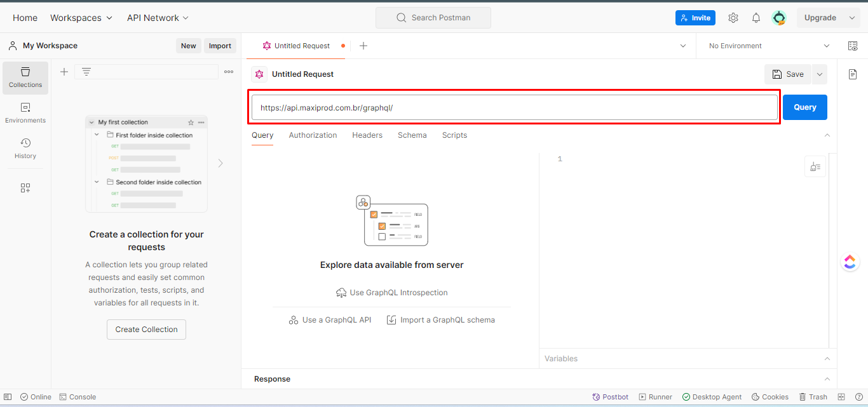The width and height of the screenshot is (868, 407).
Task: Add a new collection with plus icon
Action: [64, 72]
